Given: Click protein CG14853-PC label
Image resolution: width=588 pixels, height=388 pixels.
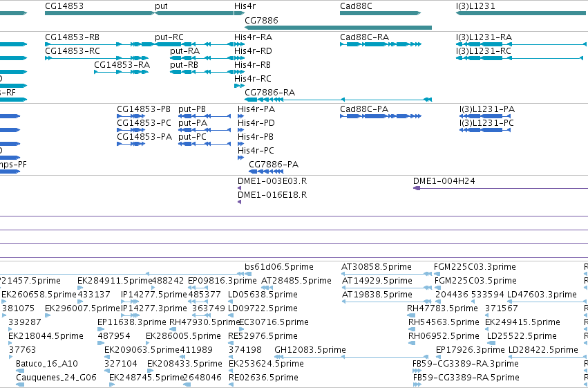Looking at the screenshot, I should coord(144,123).
